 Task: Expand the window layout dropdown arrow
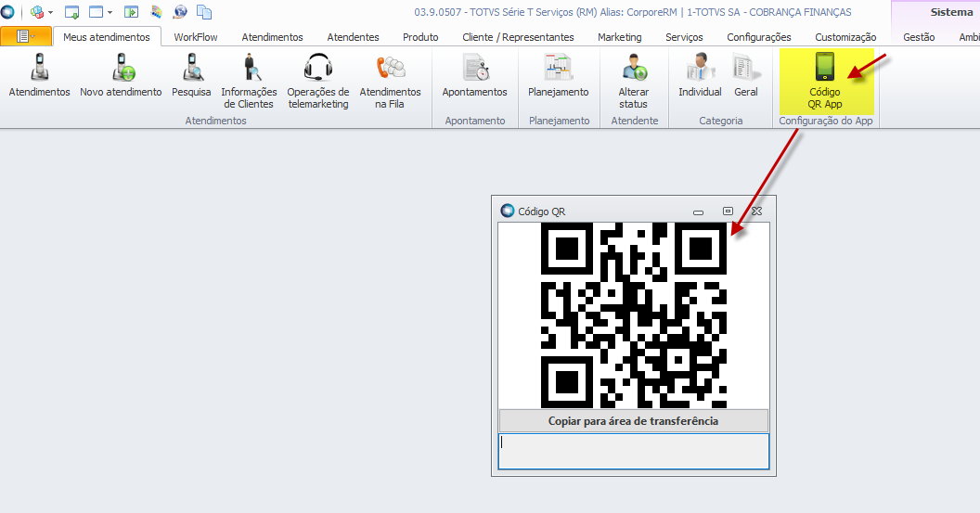[x=110, y=12]
